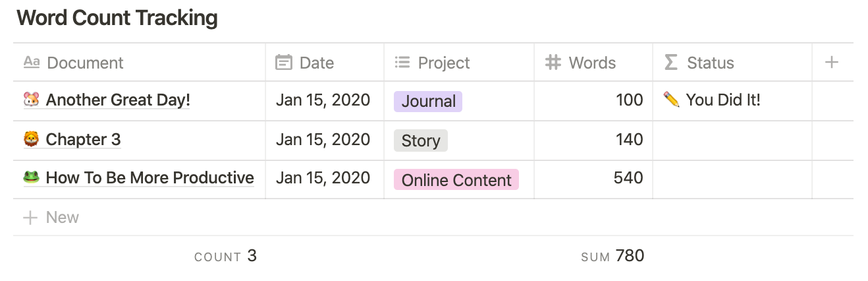The image size is (868, 281).
Task: Click the calendar icon in Date header
Action: tap(284, 63)
